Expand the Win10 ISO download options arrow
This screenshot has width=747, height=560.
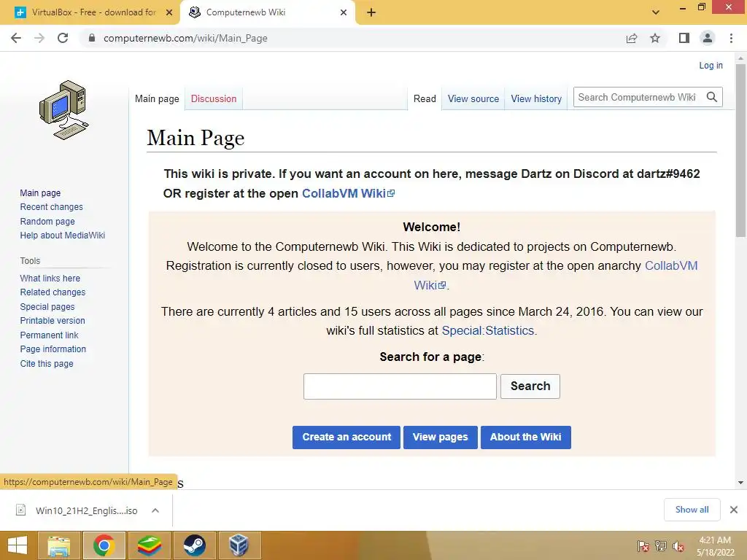[155, 510]
